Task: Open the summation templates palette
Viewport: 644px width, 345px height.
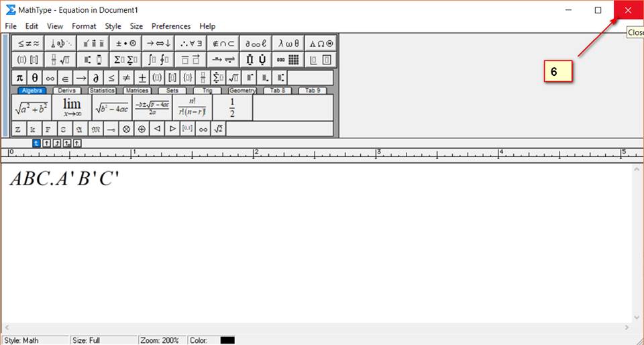Action: [x=125, y=60]
